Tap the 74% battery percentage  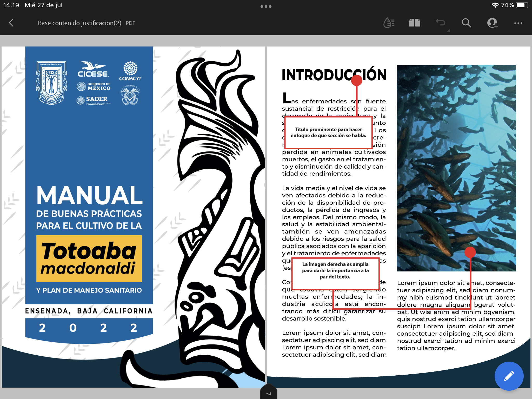tap(507, 5)
